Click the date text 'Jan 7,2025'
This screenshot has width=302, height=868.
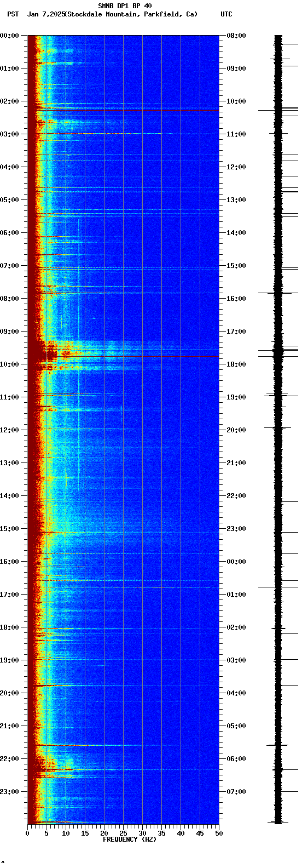(46, 14)
